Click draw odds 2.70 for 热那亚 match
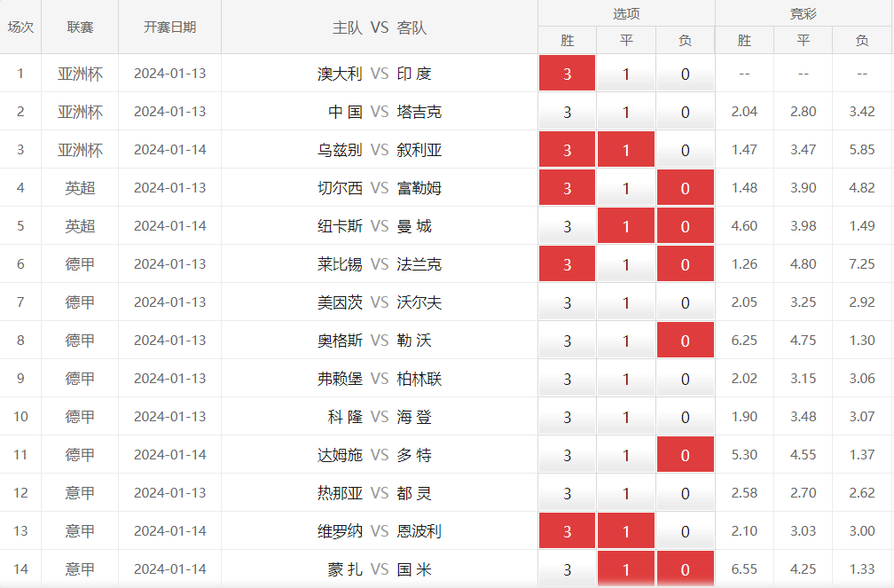The width and height of the screenshot is (894, 588). (x=803, y=493)
